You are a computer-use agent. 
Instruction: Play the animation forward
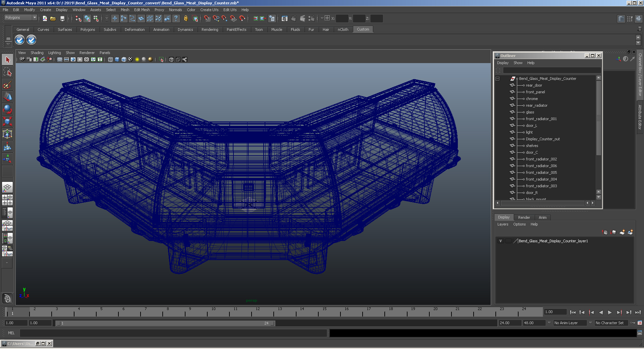[610, 312]
